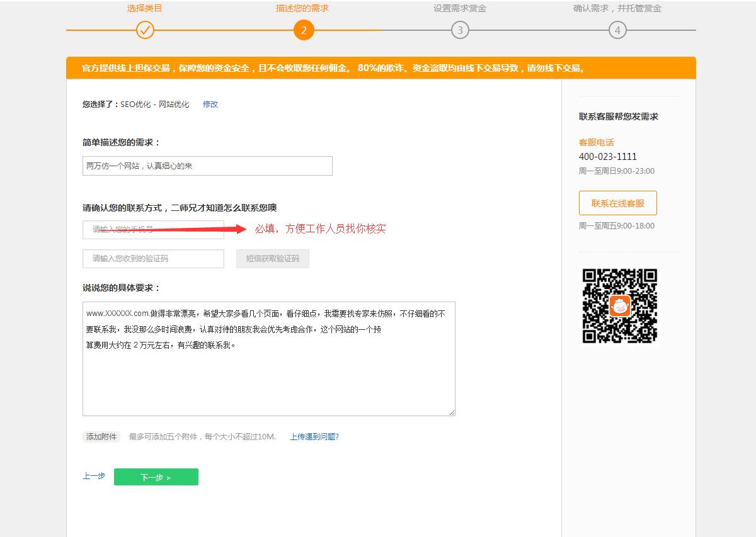Go back using the 上一步 link
The height and width of the screenshot is (537, 756).
[93, 477]
